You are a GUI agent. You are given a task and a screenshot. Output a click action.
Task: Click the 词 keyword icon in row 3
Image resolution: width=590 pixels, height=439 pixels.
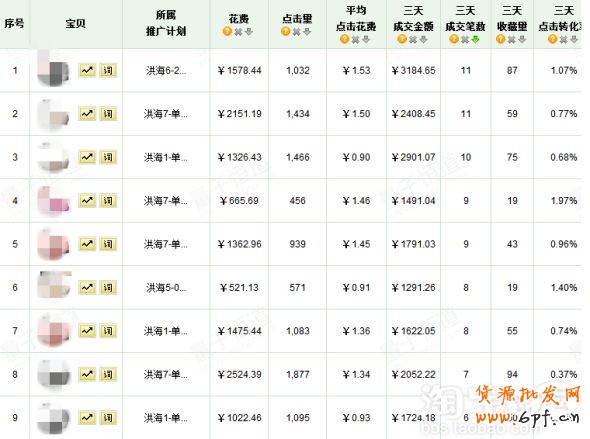tap(108, 157)
